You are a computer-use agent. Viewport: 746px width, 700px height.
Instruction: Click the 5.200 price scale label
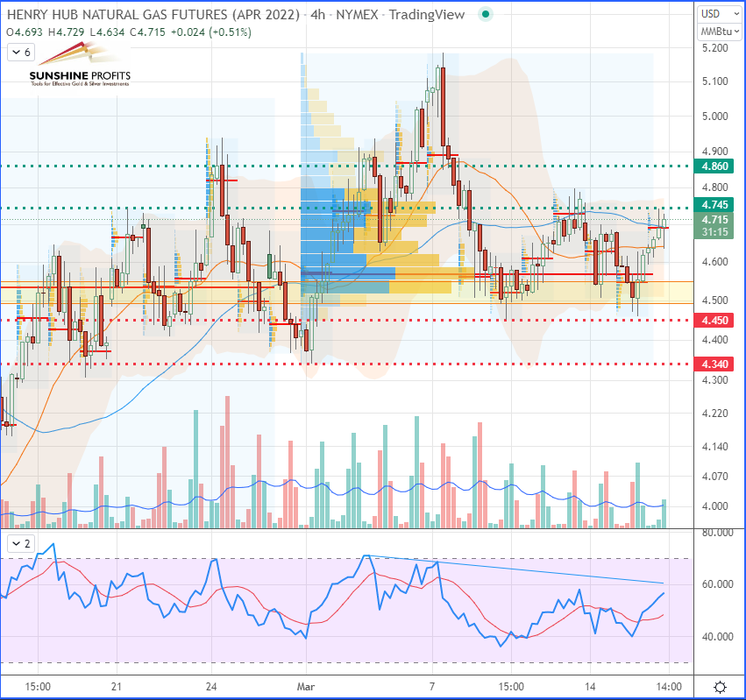[715, 48]
